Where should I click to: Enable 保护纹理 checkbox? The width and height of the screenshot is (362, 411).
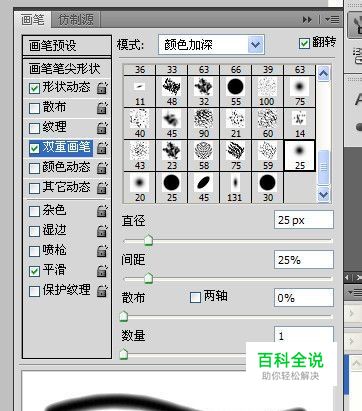click(x=34, y=291)
